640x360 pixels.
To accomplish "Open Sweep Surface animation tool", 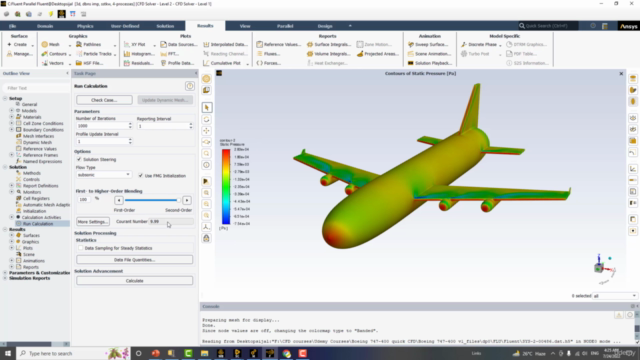I will point(428,44).
